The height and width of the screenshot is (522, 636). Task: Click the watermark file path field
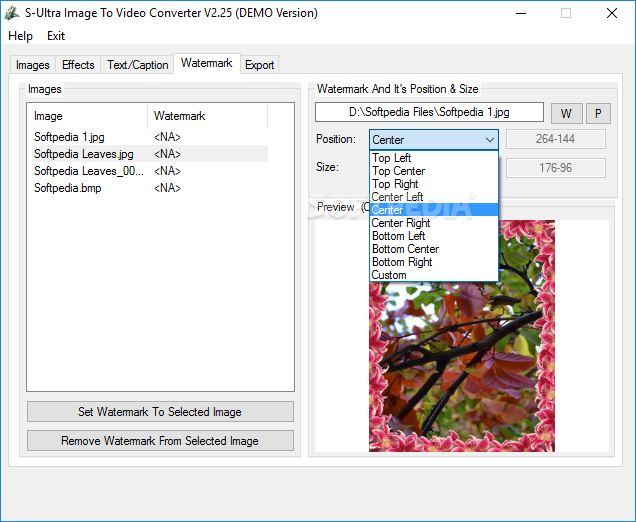(x=429, y=112)
